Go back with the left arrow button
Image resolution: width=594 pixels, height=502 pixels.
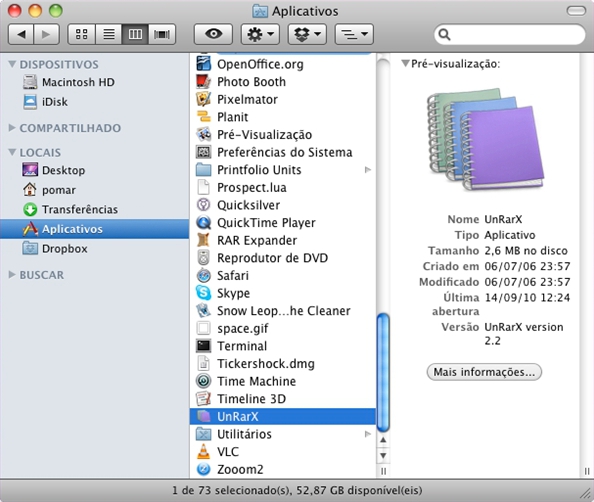pos(21,34)
